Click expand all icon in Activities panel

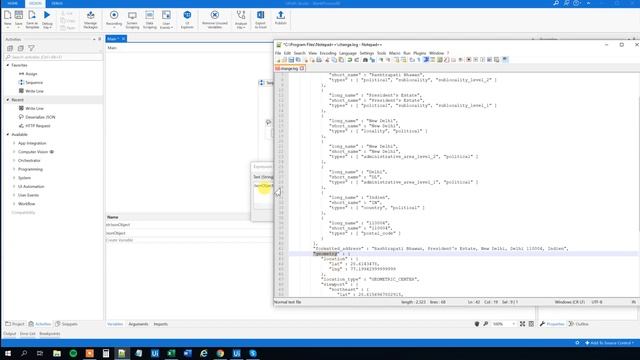click(x=10, y=48)
